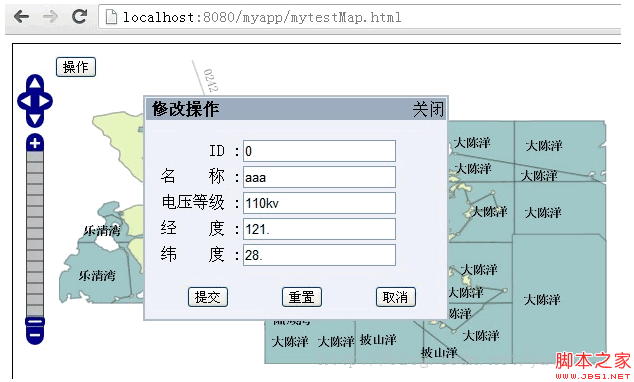634x382 pixels.
Task: Open the 操作 button
Action: tap(76, 67)
